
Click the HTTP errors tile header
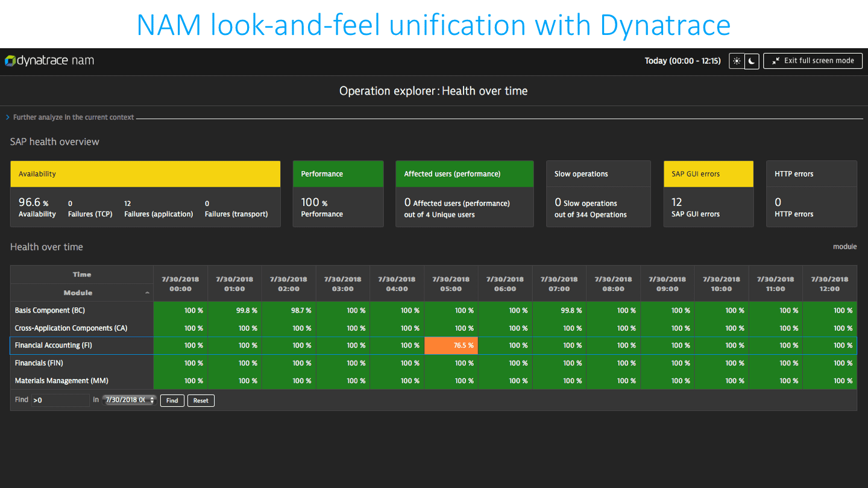click(811, 174)
